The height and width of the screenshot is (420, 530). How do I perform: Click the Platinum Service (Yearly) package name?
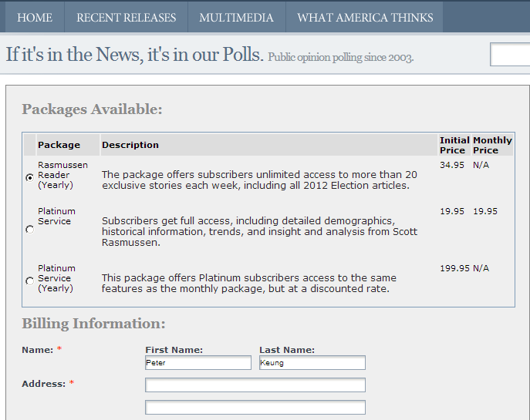[x=56, y=278]
